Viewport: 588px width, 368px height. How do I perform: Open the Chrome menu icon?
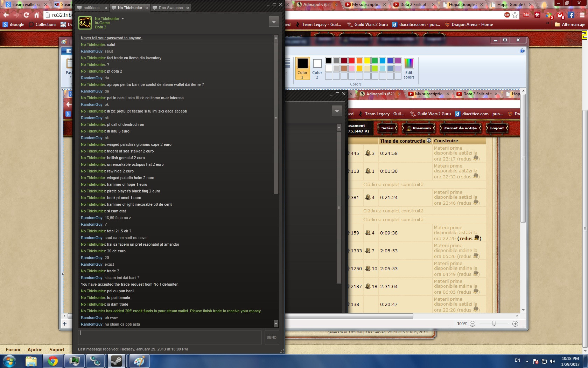point(582,15)
